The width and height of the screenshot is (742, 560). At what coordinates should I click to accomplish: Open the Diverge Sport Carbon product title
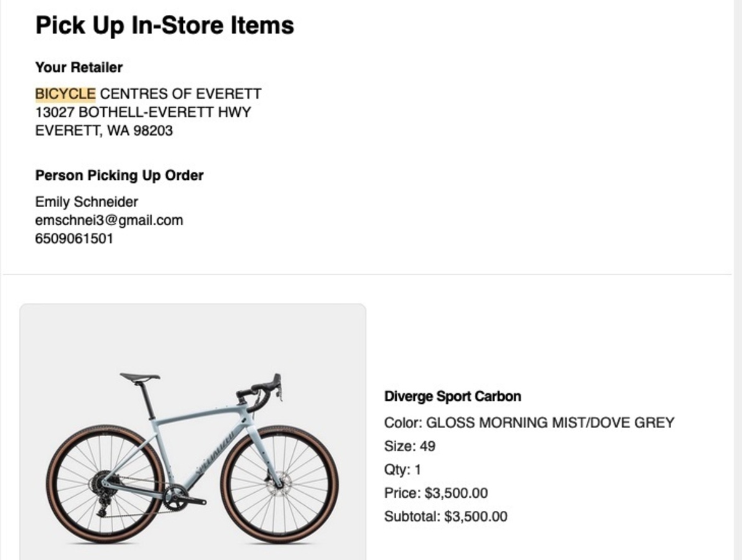pyautogui.click(x=452, y=396)
